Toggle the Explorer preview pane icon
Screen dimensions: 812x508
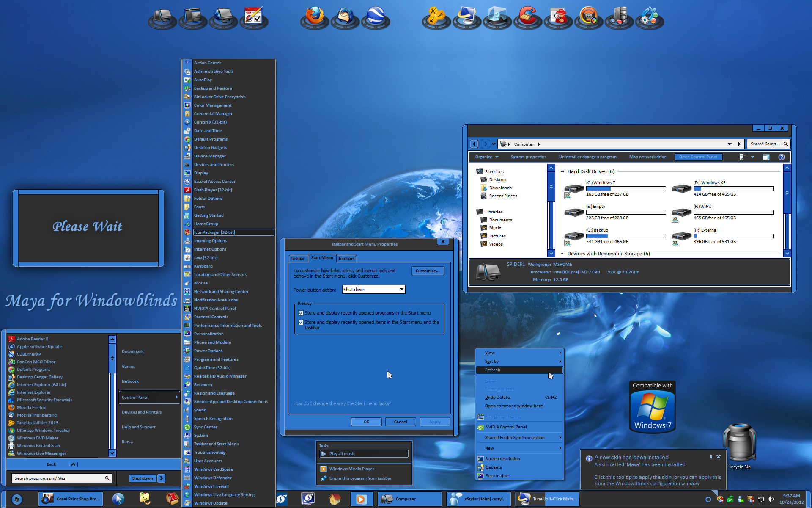766,157
